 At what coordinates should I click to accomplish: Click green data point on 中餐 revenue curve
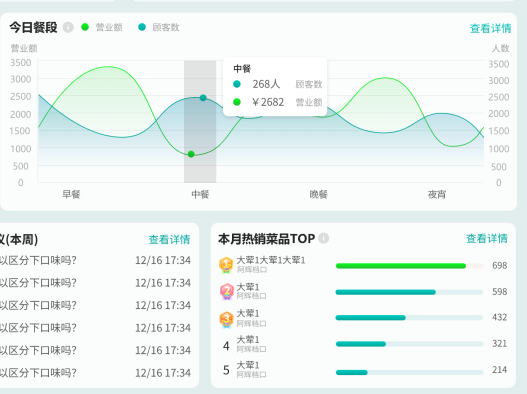pyautogui.click(x=191, y=154)
